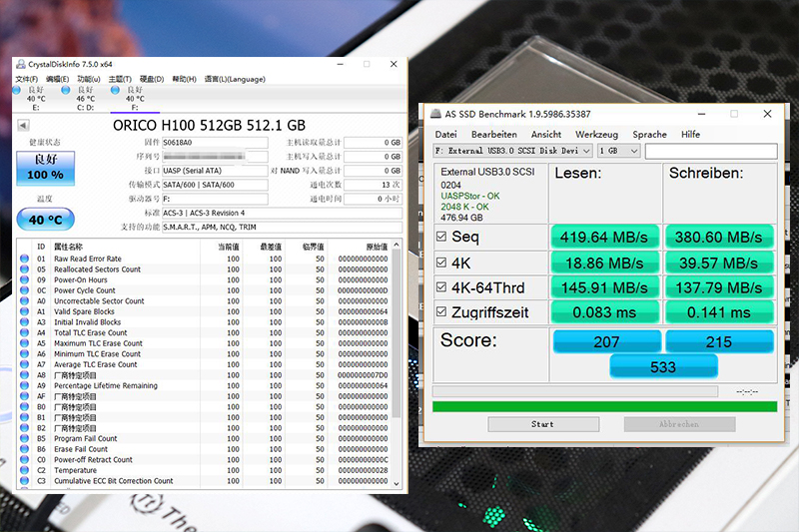Viewport: 799px width, 532px height.
Task: Click the status dot for Minimum TLC Erase Count
Action: [x=24, y=353]
